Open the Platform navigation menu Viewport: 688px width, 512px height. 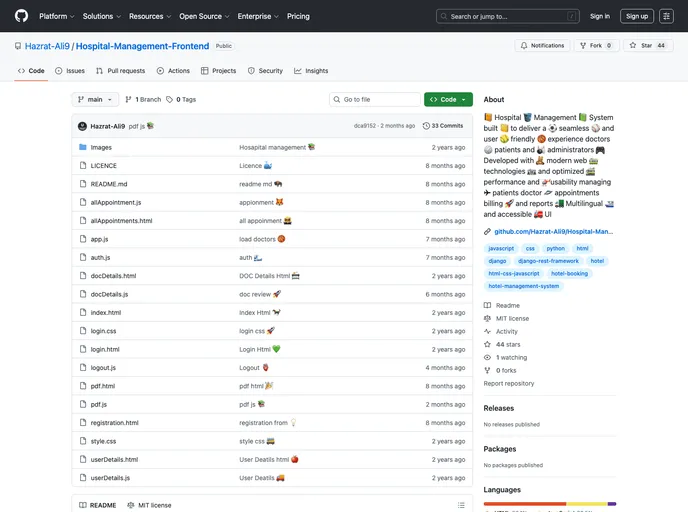pos(56,16)
